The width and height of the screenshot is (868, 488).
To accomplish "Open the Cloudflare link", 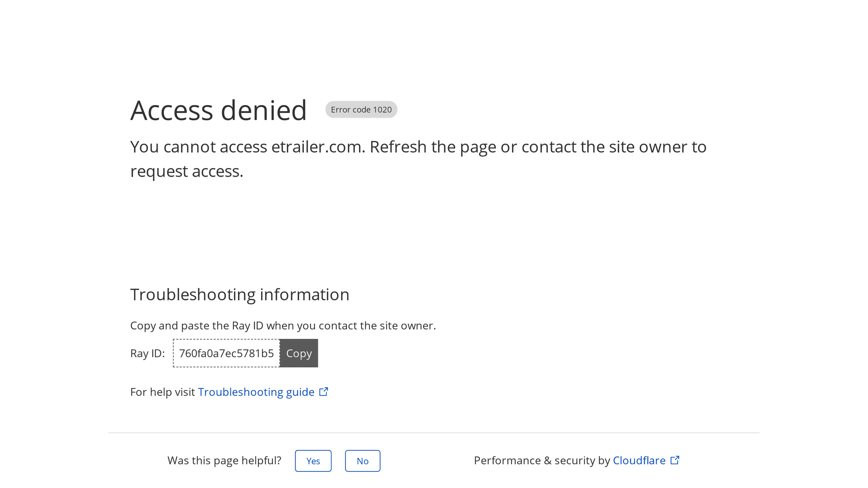I will click(639, 460).
